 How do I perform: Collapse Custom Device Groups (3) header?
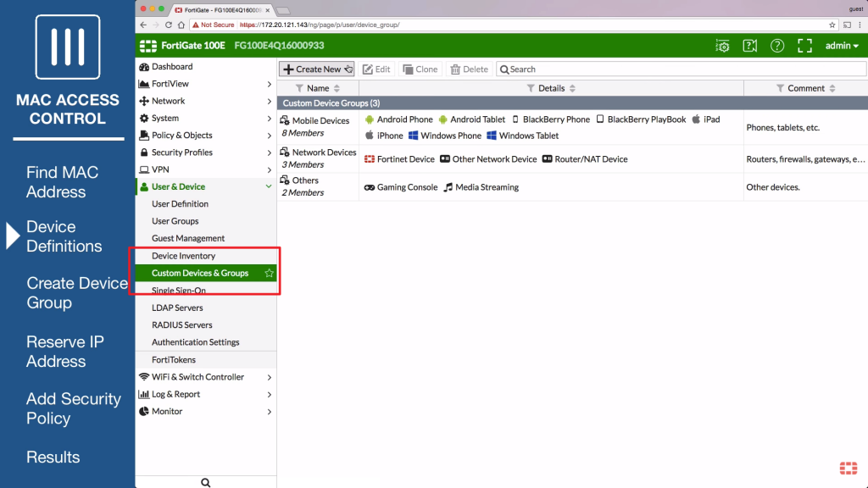[x=572, y=103]
